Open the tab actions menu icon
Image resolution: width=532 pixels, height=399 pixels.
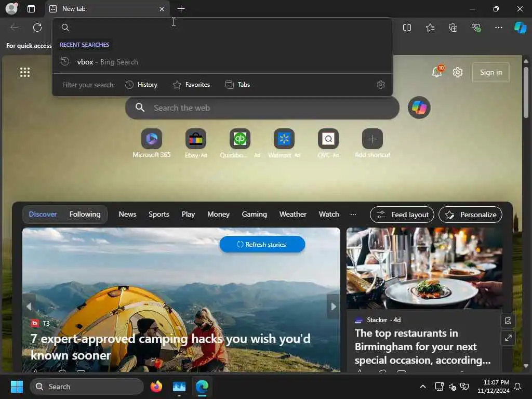31,9
